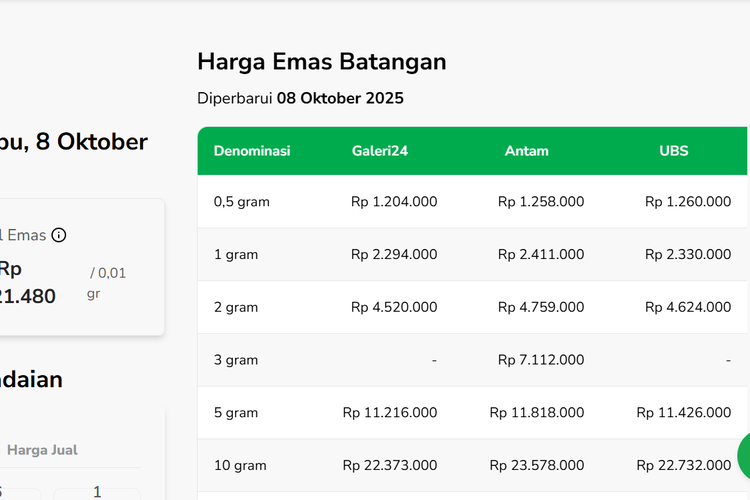
Task: Click the Galeri24 2 gram price Rp 4.520.000
Action: 394,307
